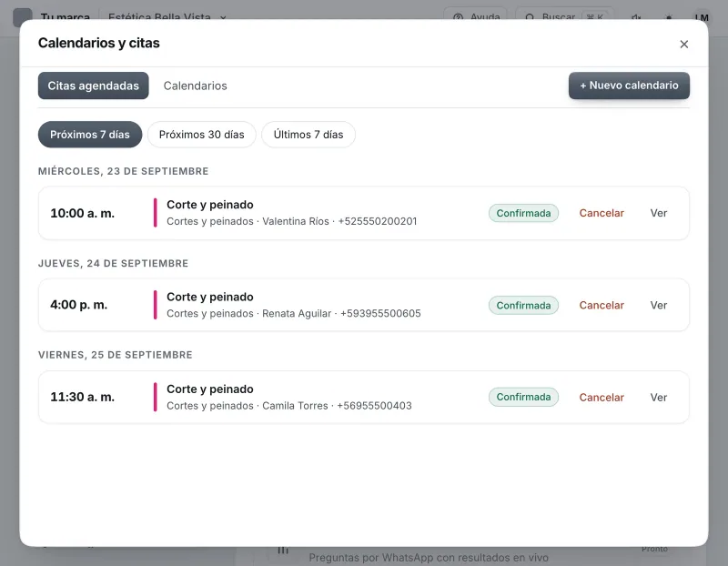Click the Preguntas por WhatsApp text behind the dialog
728x566 pixels.
[429, 557]
